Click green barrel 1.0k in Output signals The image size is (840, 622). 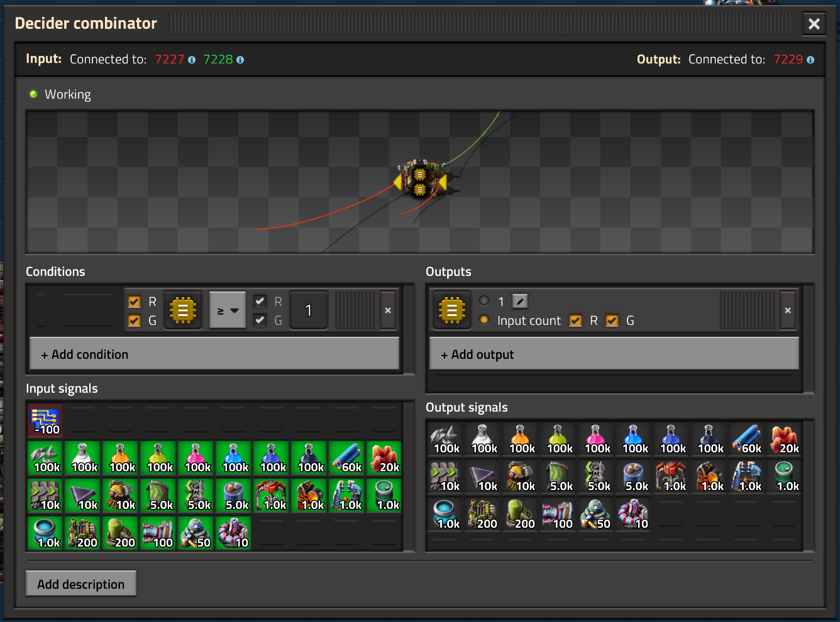point(785,477)
